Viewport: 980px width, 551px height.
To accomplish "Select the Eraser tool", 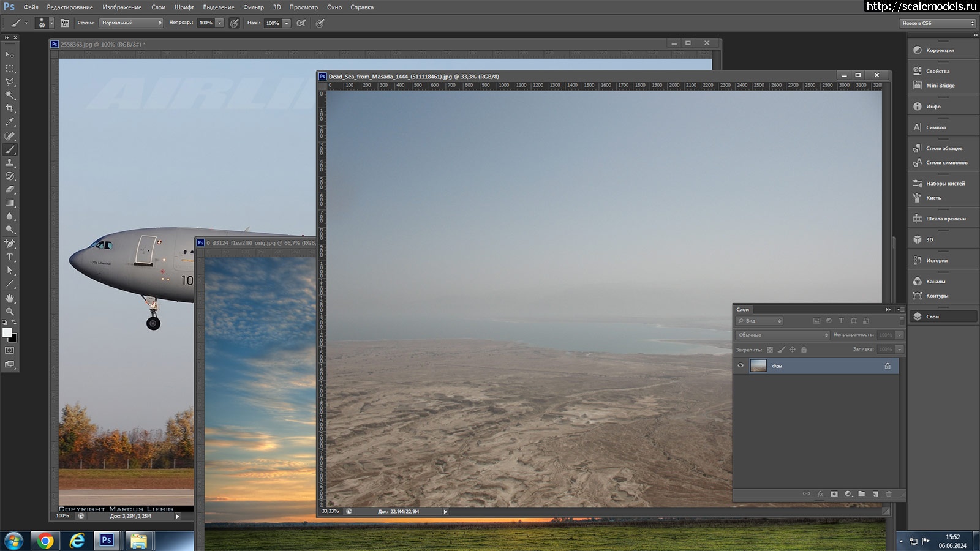I will [10, 190].
